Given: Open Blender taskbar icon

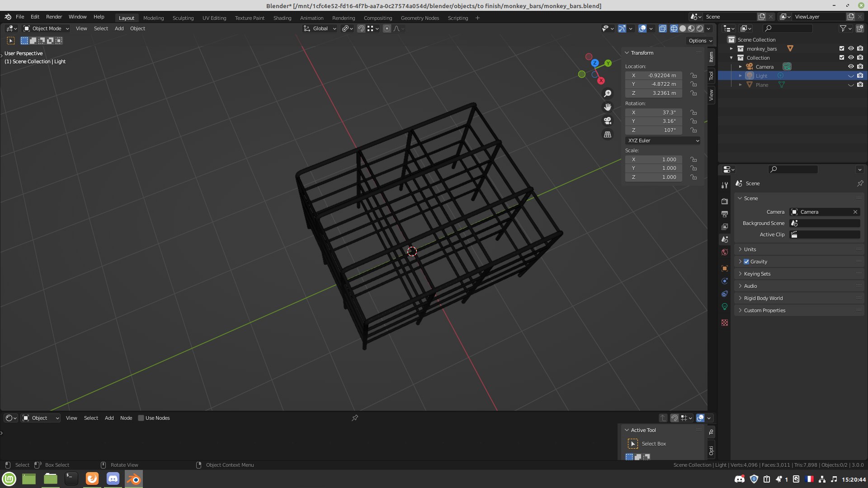Looking at the screenshot, I should click(x=134, y=479).
